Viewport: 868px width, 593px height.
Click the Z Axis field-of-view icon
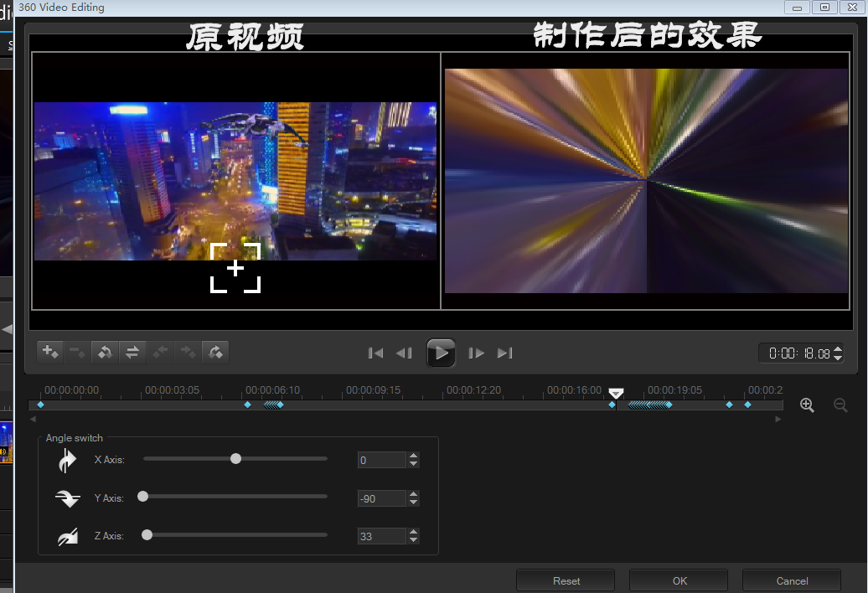pyautogui.click(x=68, y=537)
